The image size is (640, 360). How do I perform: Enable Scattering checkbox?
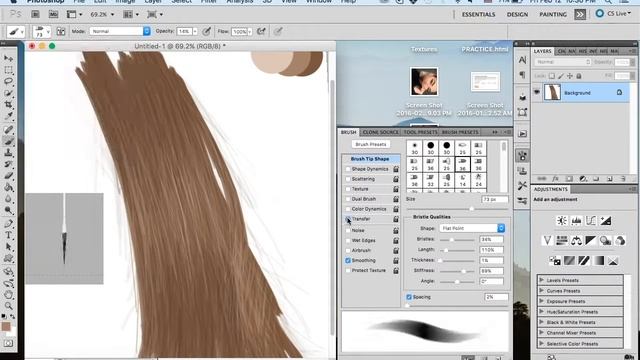click(348, 179)
